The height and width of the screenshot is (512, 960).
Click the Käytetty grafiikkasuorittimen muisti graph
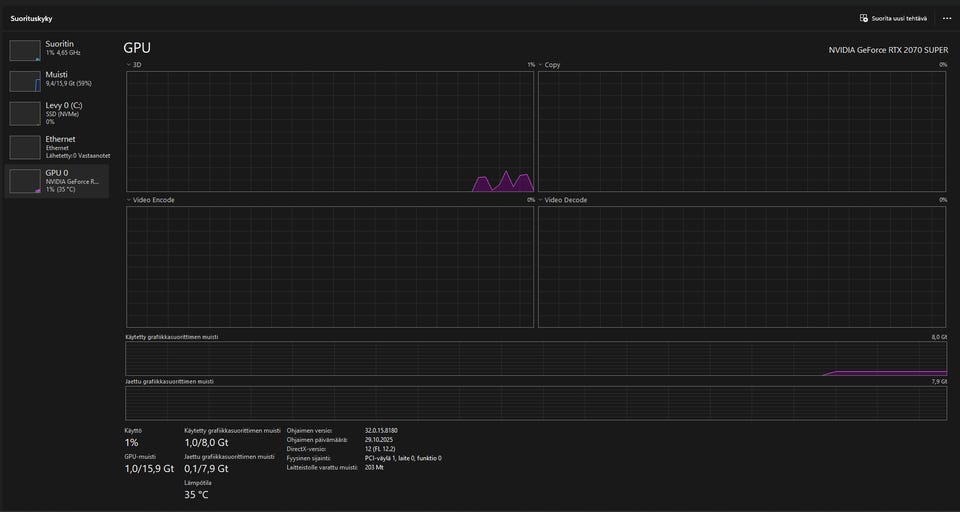point(536,358)
